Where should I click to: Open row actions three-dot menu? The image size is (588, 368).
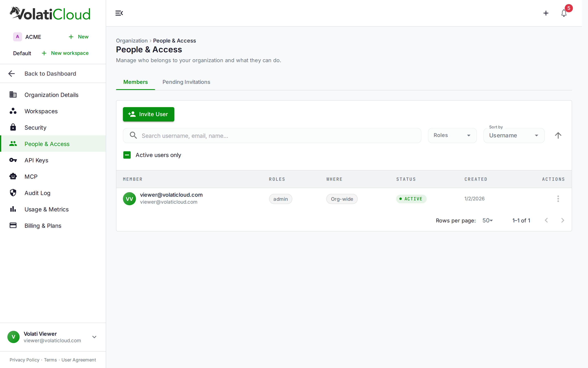click(x=558, y=199)
